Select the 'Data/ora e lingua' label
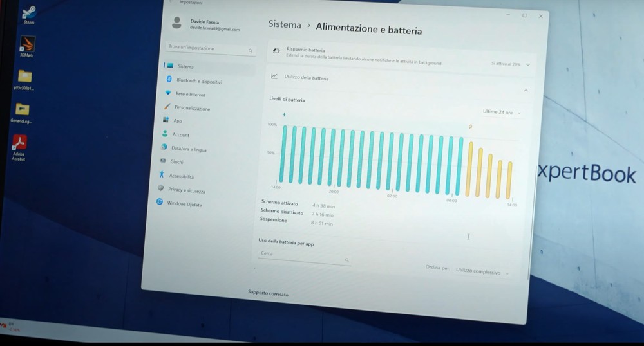 [189, 149]
